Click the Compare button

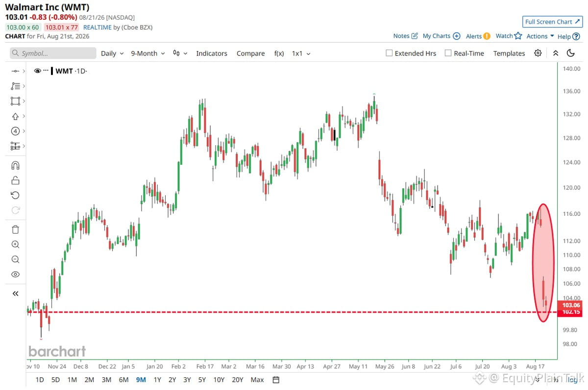[x=250, y=53]
